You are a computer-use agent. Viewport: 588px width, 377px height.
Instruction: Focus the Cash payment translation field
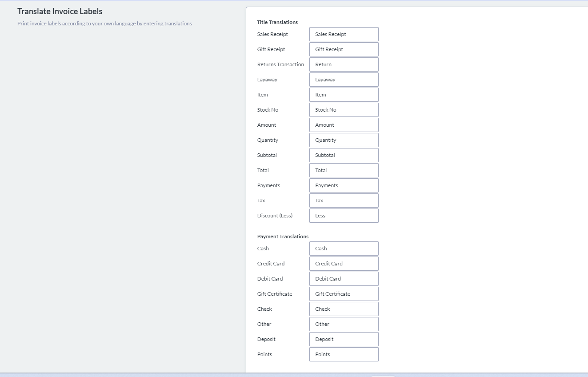[x=344, y=249]
